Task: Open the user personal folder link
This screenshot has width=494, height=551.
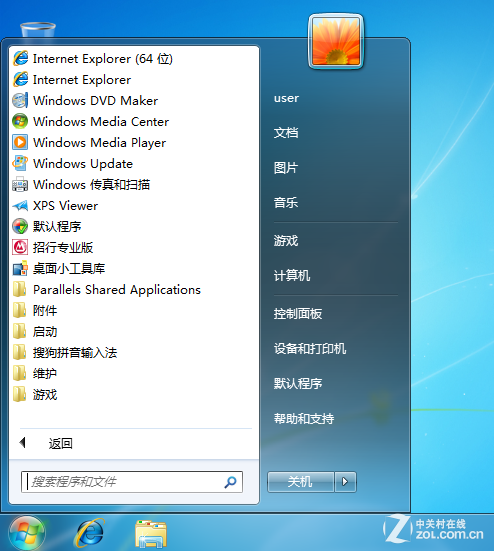Action: tap(286, 98)
